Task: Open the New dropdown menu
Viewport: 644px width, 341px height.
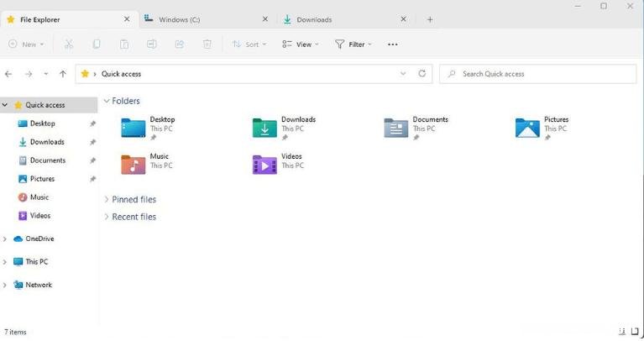Action: (x=26, y=44)
